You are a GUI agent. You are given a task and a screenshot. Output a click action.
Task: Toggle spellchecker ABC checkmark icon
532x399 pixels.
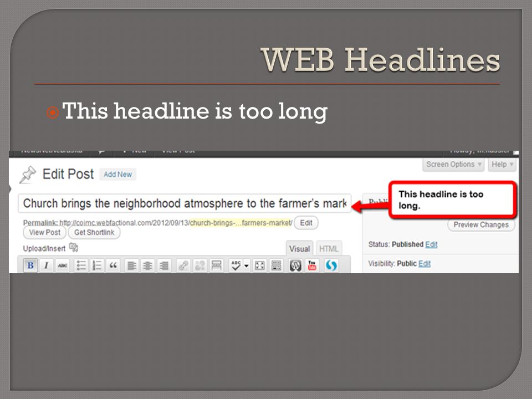click(x=236, y=265)
